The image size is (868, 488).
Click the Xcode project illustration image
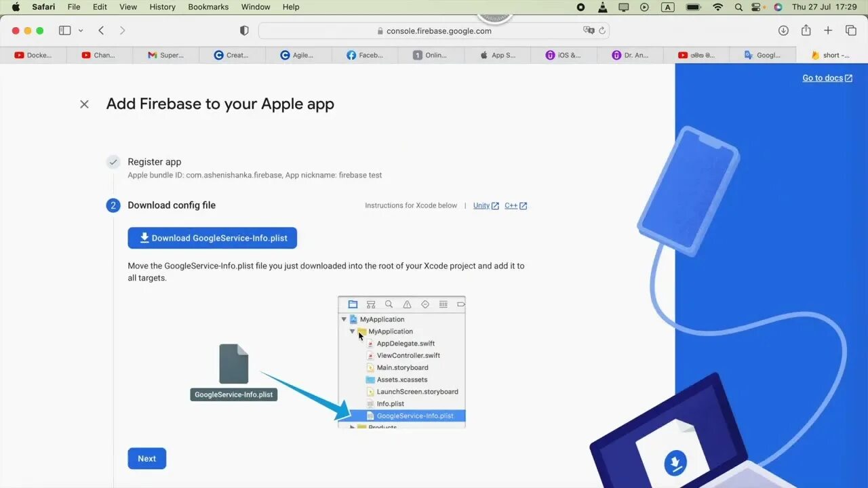[x=401, y=362]
